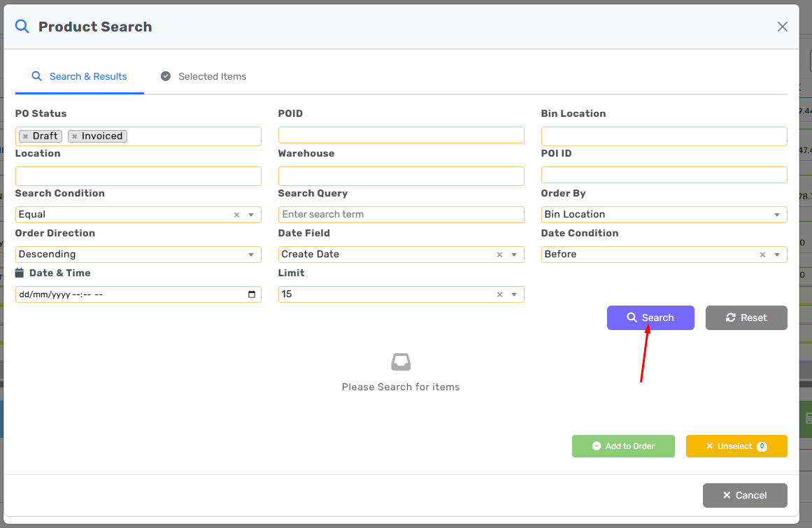This screenshot has height=528, width=812.
Task: Click the yellow Unselect button
Action: click(736, 446)
